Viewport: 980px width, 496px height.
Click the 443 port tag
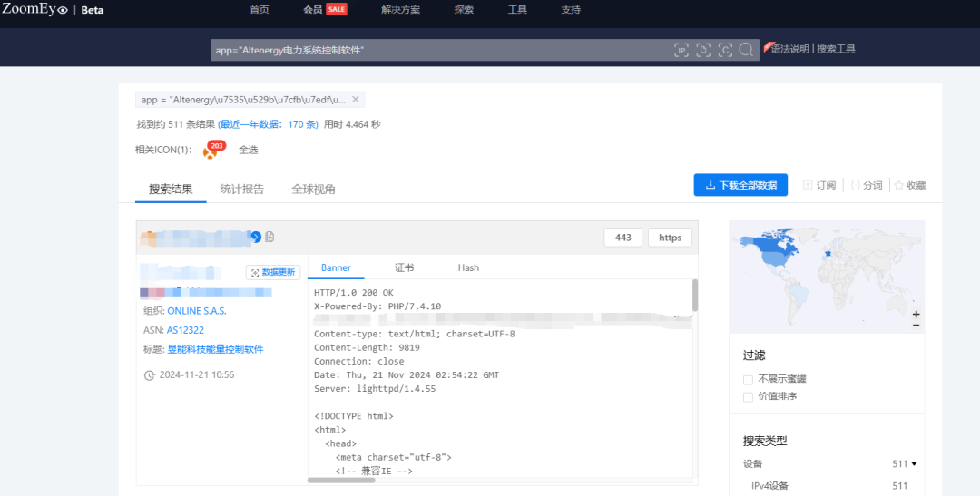click(623, 238)
